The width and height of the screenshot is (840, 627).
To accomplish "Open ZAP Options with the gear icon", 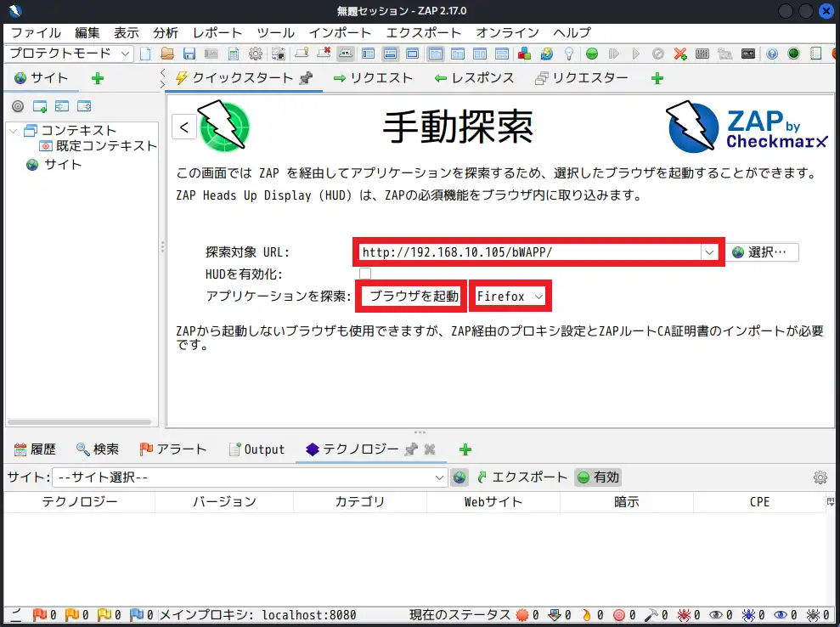I will tap(255, 53).
